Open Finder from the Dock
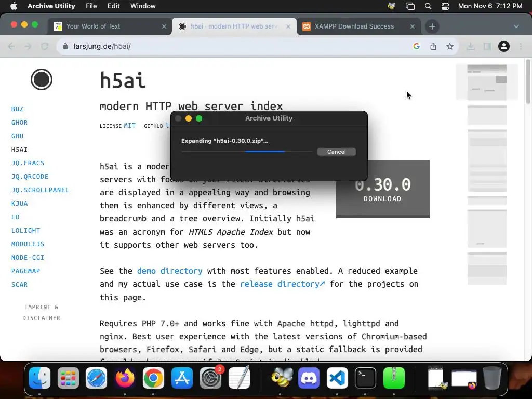 (x=39, y=378)
